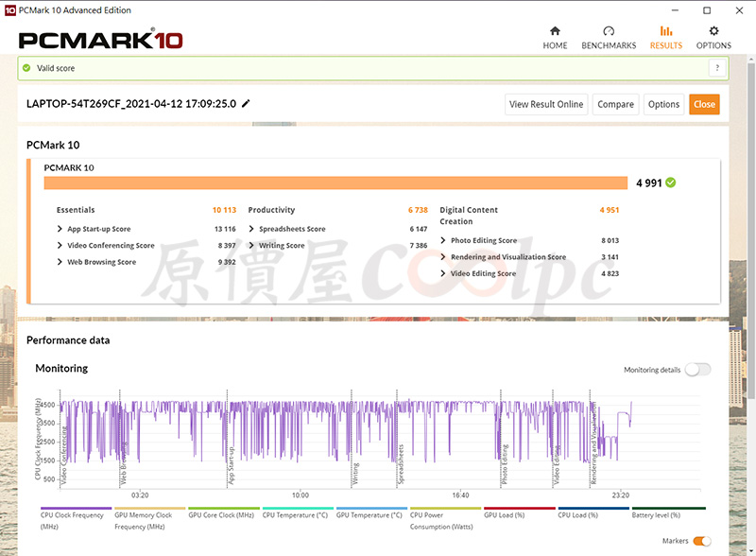This screenshot has height=556, width=756.
Task: Click the green checkmark next to 4 991
Action: tap(671, 182)
